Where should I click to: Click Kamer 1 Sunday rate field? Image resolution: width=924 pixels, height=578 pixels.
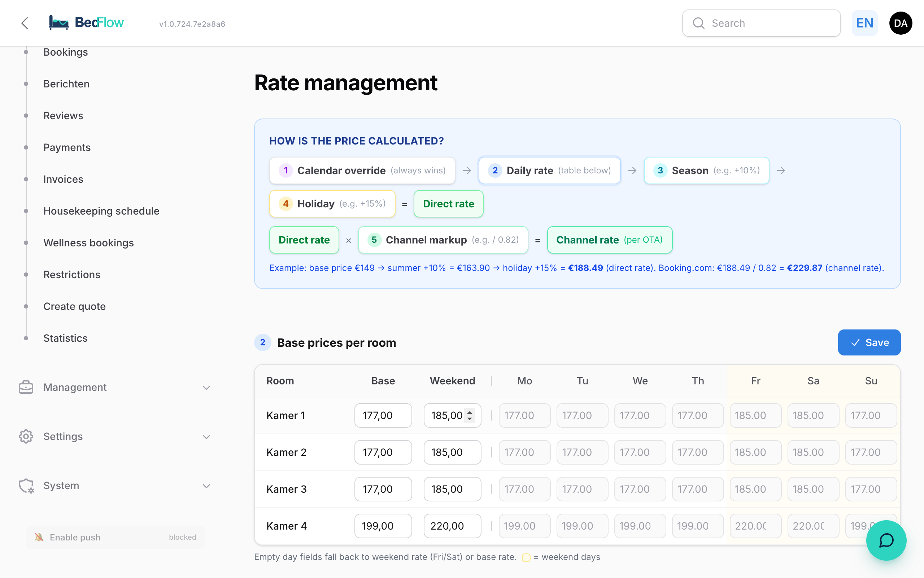871,415
